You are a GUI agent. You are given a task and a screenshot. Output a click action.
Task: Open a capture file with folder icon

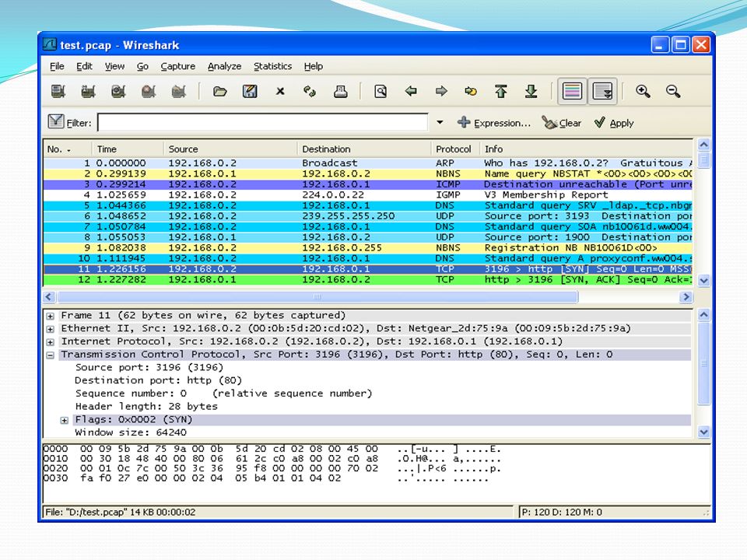pyautogui.click(x=219, y=91)
